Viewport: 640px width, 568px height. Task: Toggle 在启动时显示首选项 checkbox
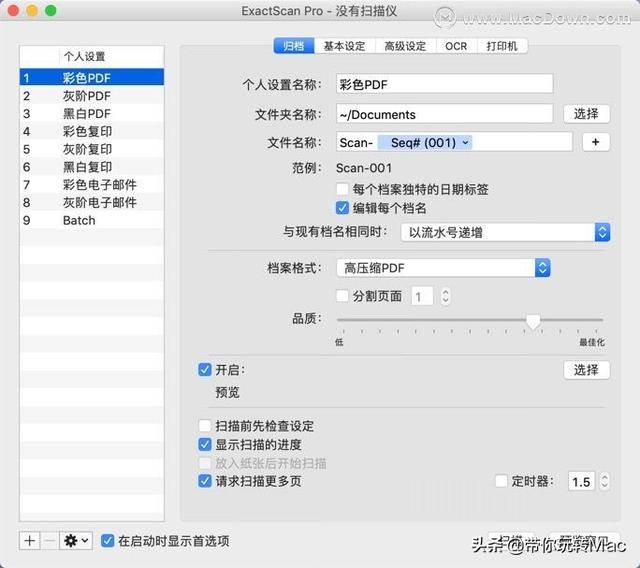[x=107, y=541]
